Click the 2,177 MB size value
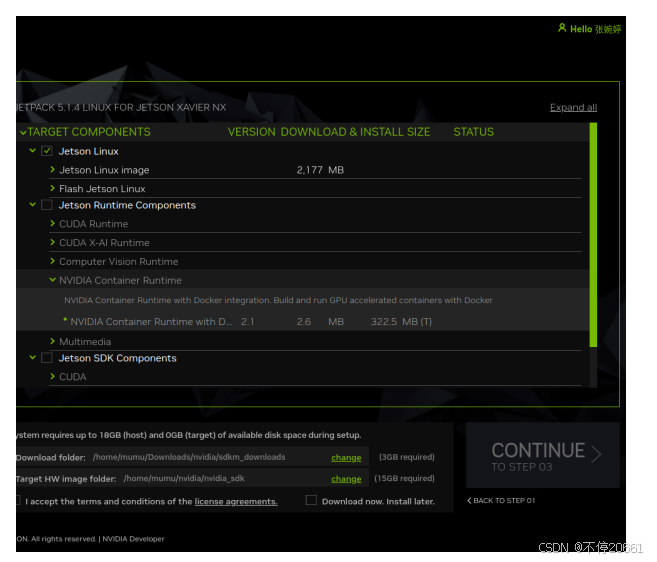657x562 pixels. pyautogui.click(x=320, y=170)
